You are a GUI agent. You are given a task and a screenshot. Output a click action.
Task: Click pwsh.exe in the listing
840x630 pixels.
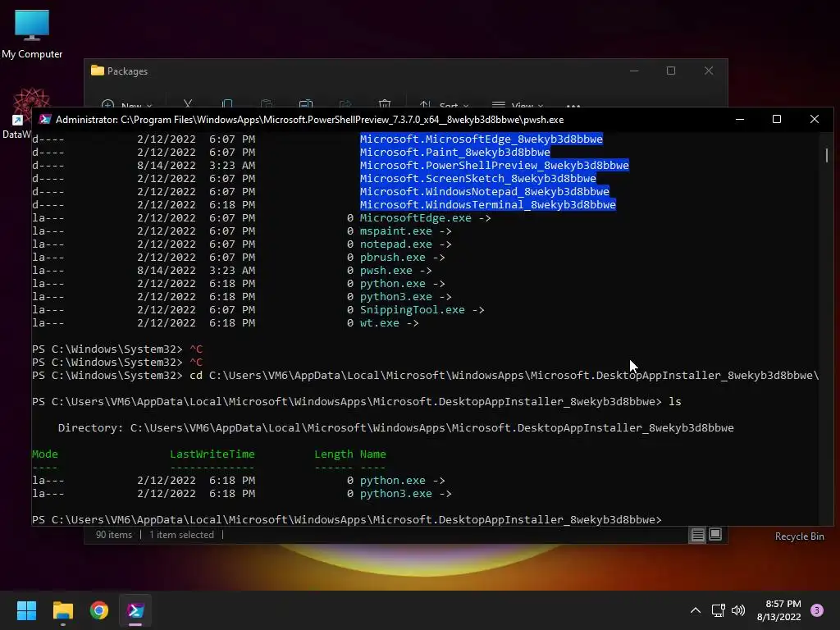pyautogui.click(x=386, y=271)
